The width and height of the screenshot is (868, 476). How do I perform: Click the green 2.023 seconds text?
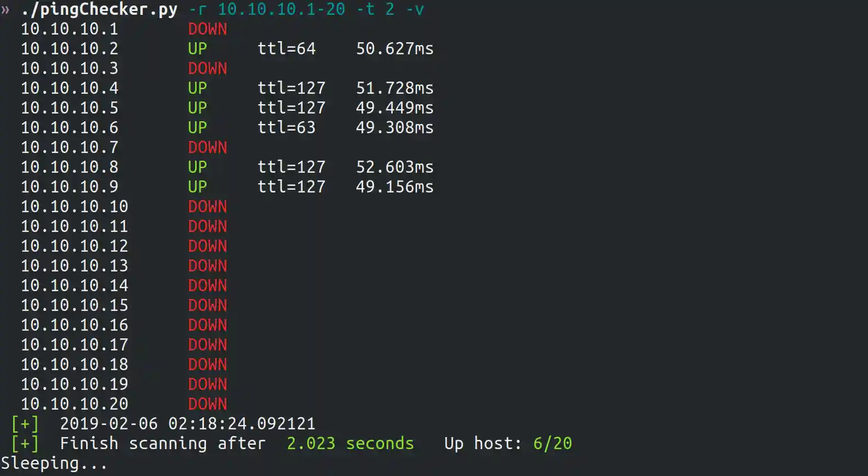[350, 444]
